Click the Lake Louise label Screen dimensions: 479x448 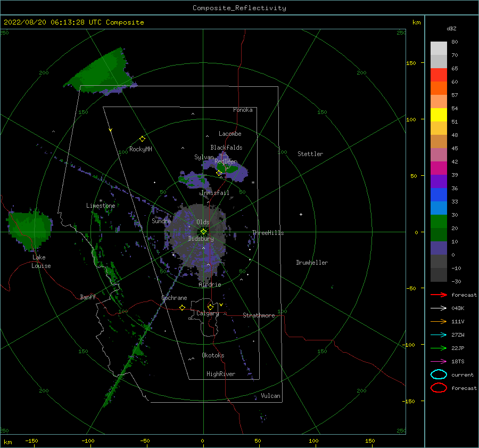pyautogui.click(x=41, y=262)
